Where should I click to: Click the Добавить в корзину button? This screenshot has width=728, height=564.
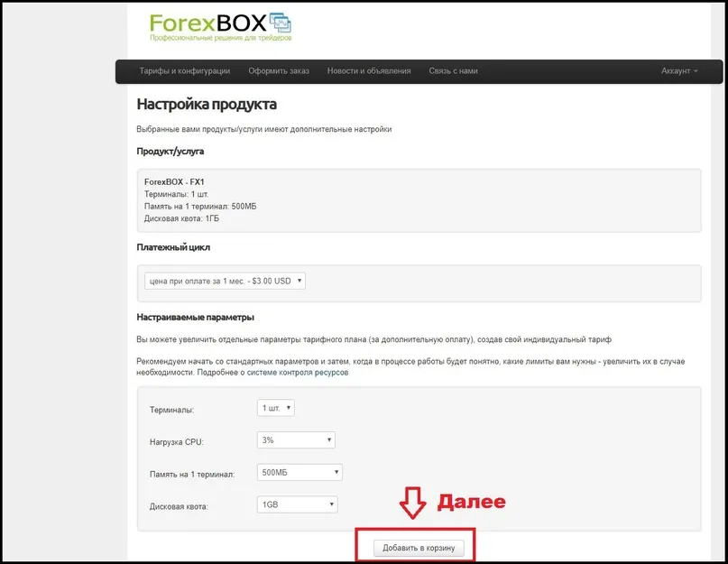pos(419,548)
